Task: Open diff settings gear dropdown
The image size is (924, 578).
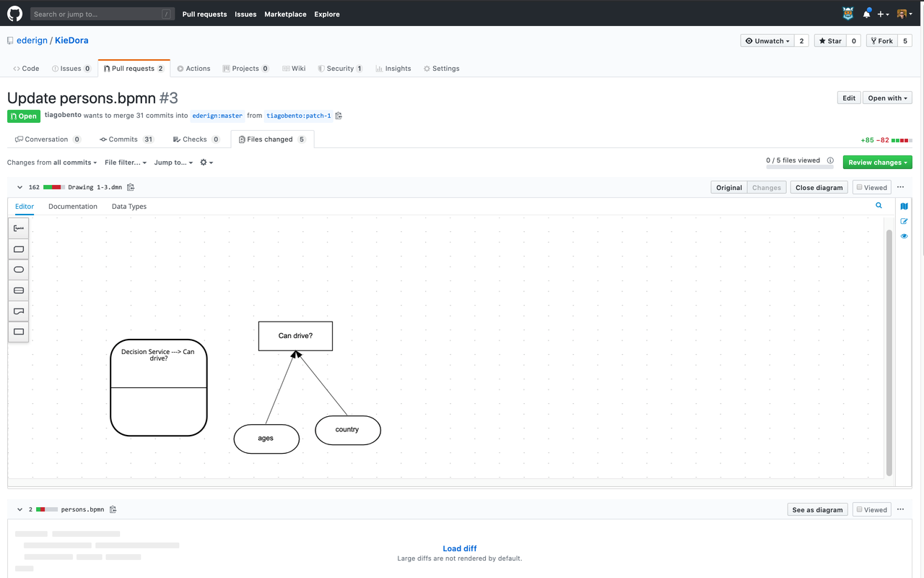Action: click(206, 163)
